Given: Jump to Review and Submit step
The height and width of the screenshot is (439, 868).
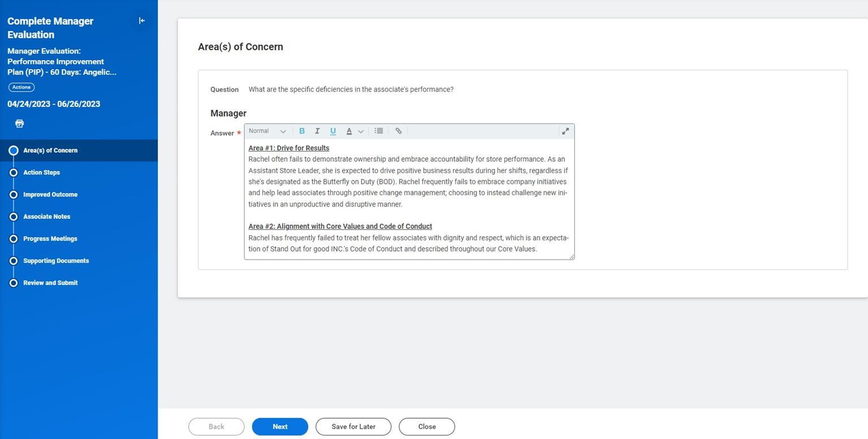Looking at the screenshot, I should click(x=50, y=283).
